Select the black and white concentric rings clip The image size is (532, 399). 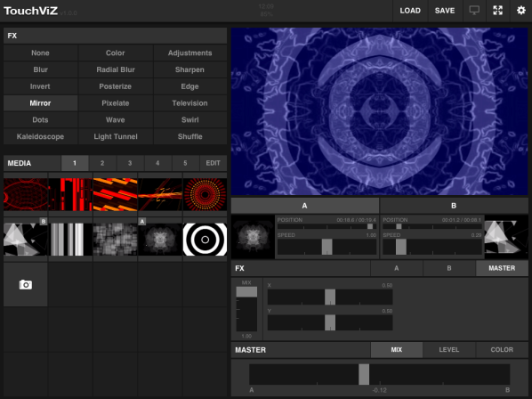(205, 239)
